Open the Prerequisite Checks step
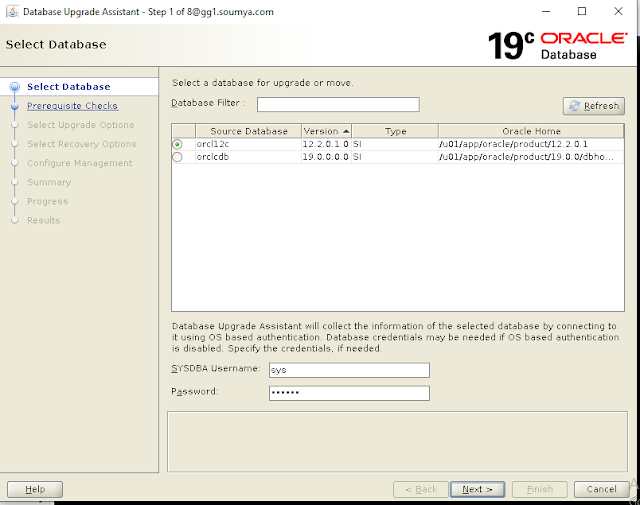 (x=72, y=106)
